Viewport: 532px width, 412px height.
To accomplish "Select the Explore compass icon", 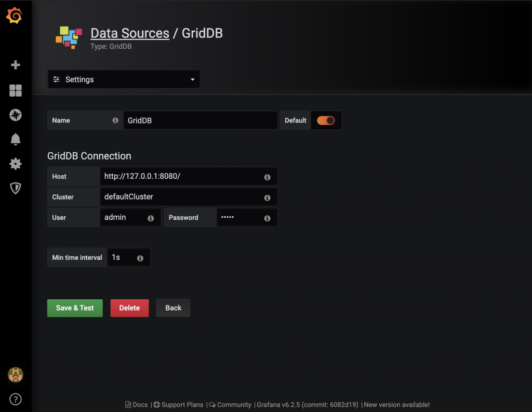I will tap(15, 115).
